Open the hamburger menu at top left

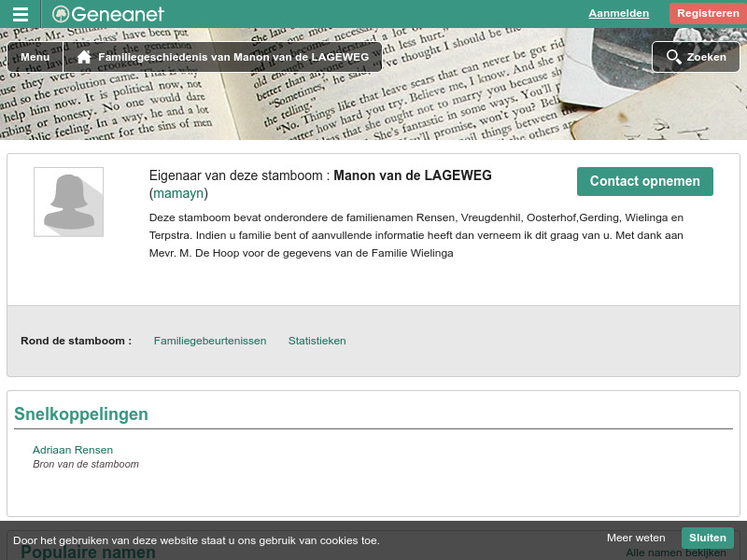(x=20, y=13)
